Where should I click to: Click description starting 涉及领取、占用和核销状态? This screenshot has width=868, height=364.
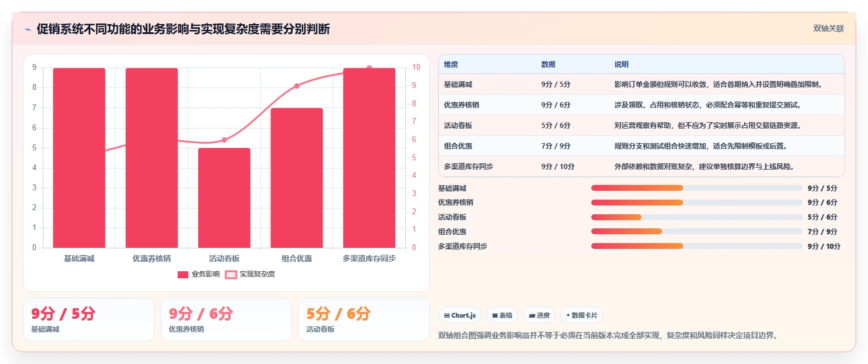pos(708,105)
